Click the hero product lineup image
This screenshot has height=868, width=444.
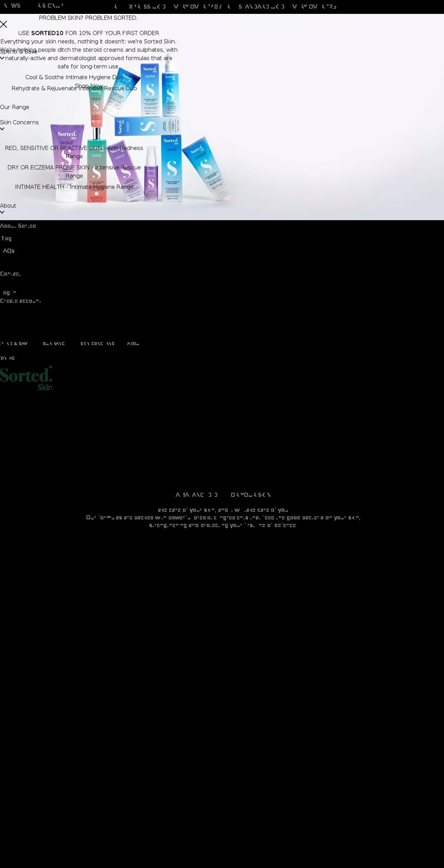point(222,117)
